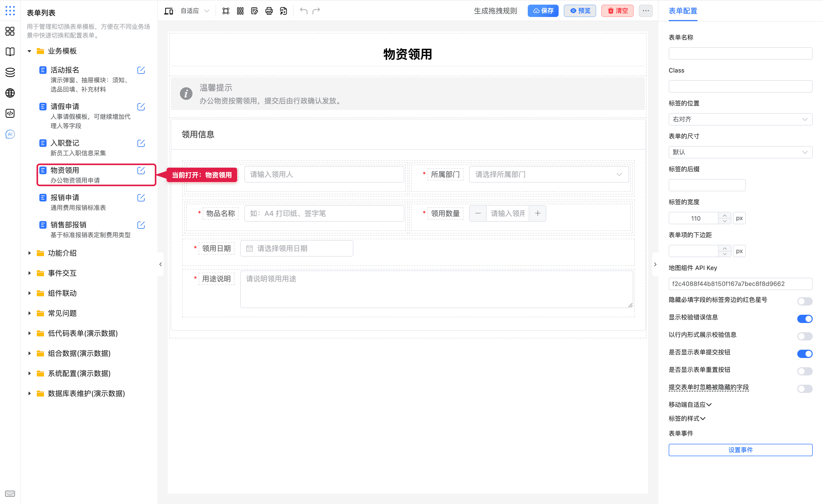This screenshot has width=823, height=504.
Task: Edit the 报销申请 form entry
Action: click(141, 198)
